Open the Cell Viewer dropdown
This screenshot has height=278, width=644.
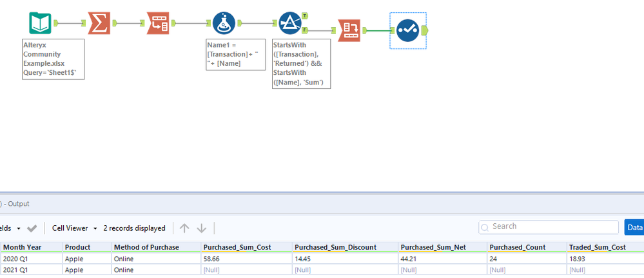74,228
